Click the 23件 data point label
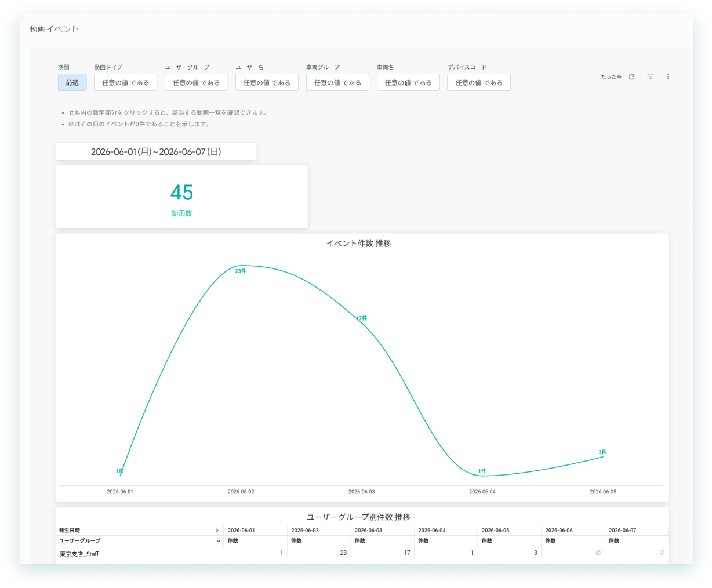This screenshot has width=712, height=588. pos(241,271)
